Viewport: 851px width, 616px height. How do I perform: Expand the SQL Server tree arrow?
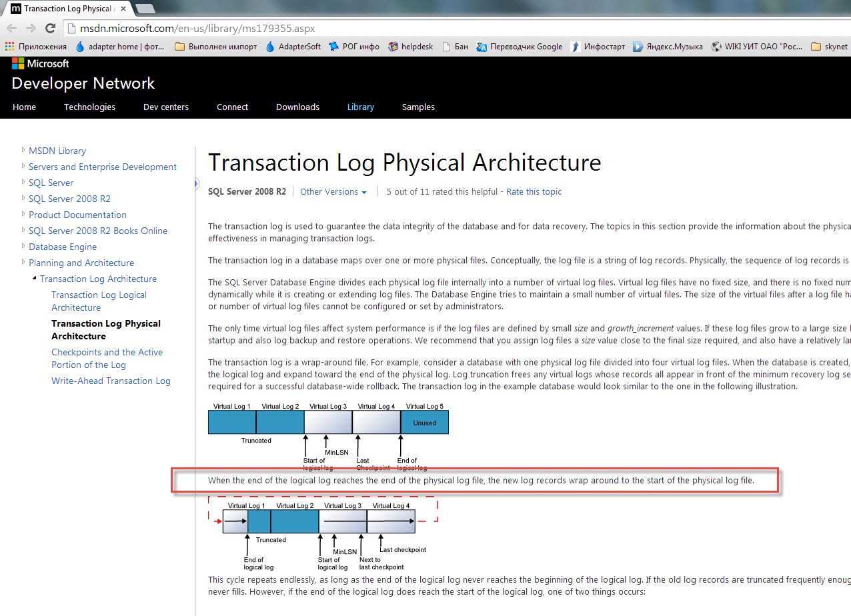click(23, 182)
